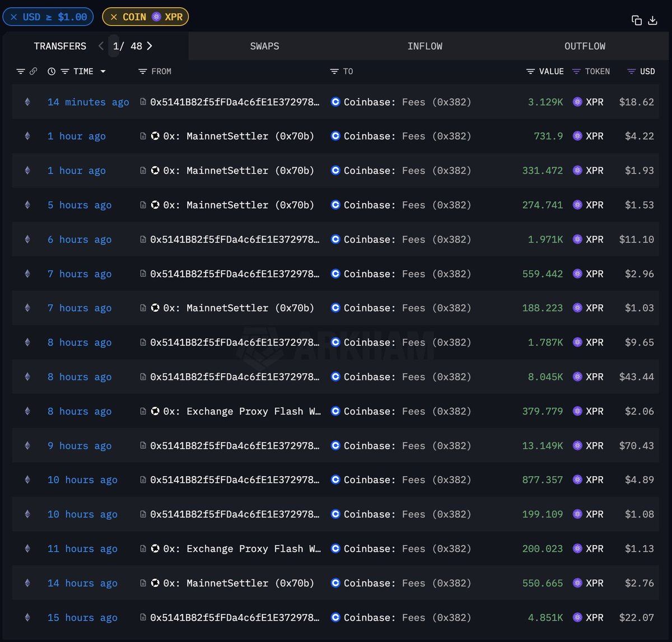The image size is (672, 642).
Task: Click Exchange Proxy Flash sender in 11 hours row
Action: tap(242, 548)
